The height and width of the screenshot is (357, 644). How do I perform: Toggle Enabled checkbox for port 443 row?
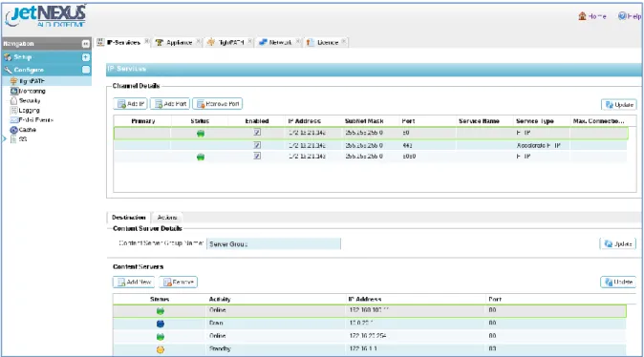tap(257, 145)
